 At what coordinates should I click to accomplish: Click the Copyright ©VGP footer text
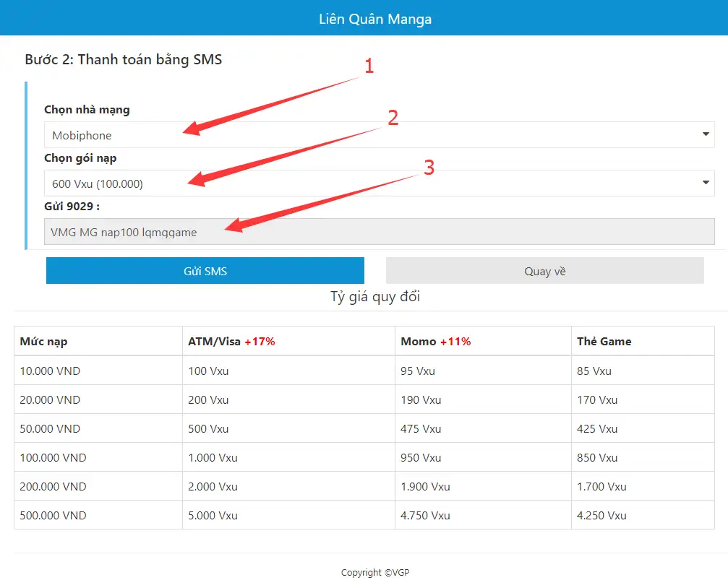(375, 573)
